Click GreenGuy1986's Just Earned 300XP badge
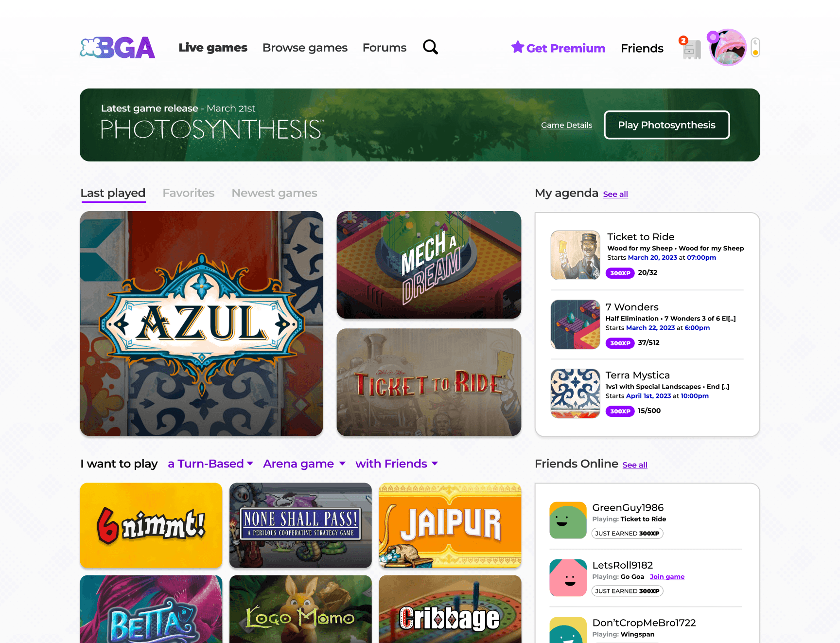 (x=627, y=534)
